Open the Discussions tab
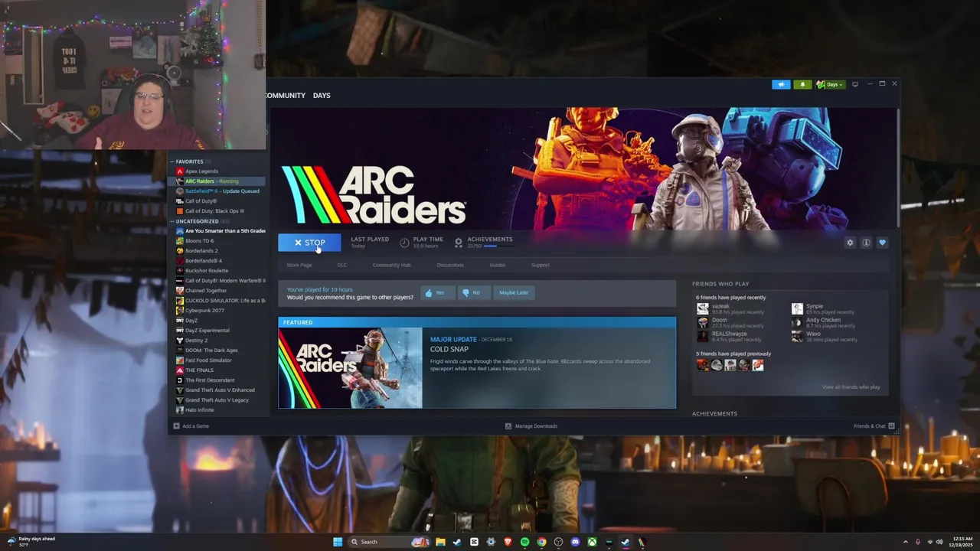This screenshot has height=551, width=980. [450, 265]
